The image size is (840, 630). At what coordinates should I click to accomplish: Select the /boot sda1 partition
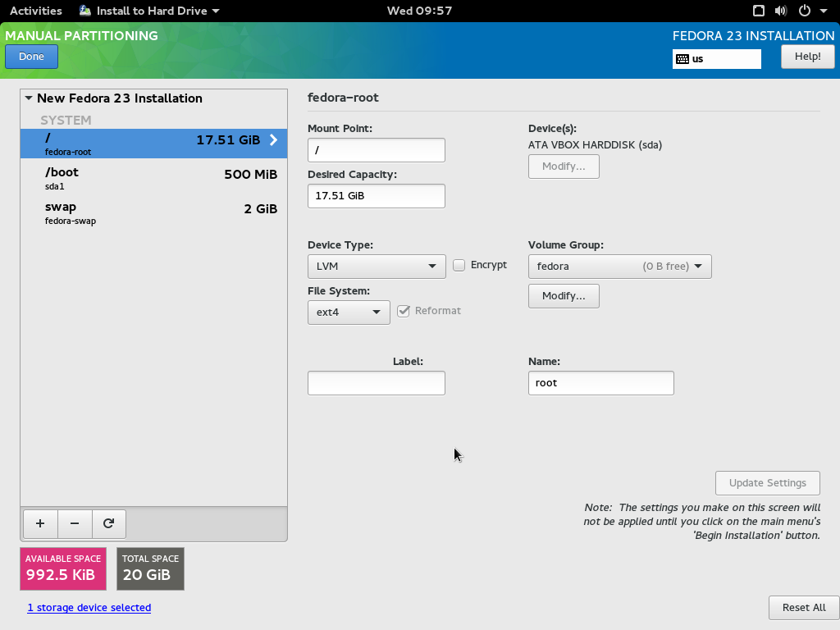pos(153,178)
